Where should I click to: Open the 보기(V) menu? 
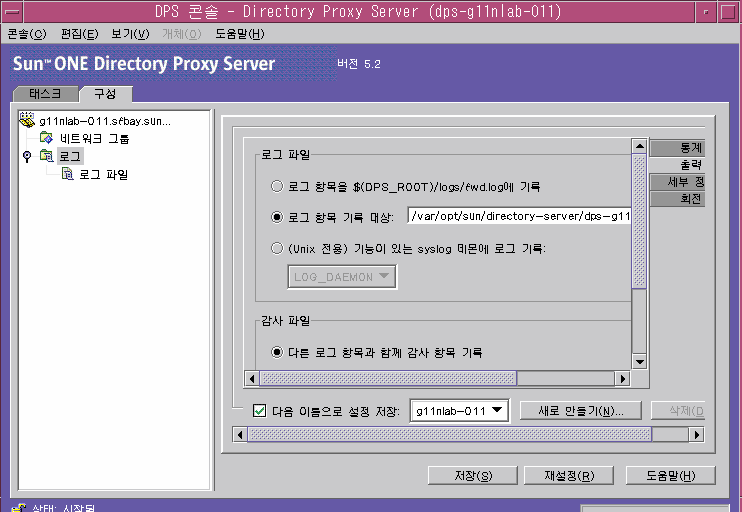click(130, 34)
